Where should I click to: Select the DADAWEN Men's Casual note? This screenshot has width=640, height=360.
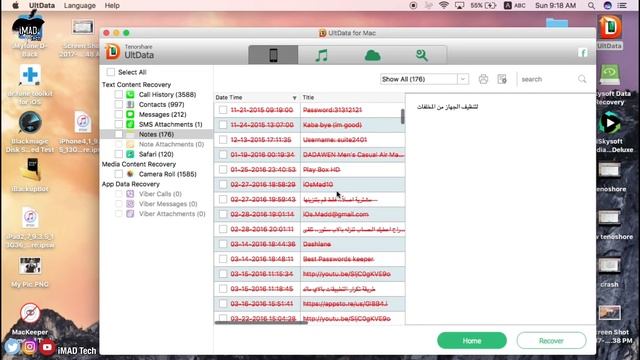(309, 155)
